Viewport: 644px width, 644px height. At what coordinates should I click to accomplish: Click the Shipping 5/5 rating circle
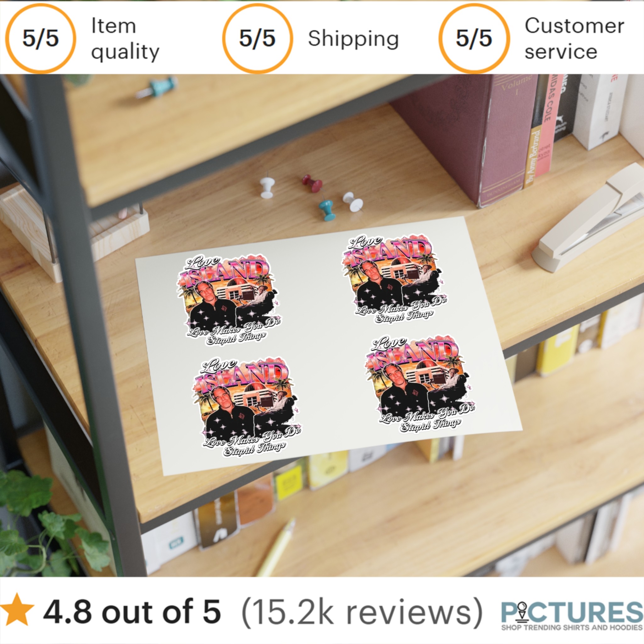257,38
